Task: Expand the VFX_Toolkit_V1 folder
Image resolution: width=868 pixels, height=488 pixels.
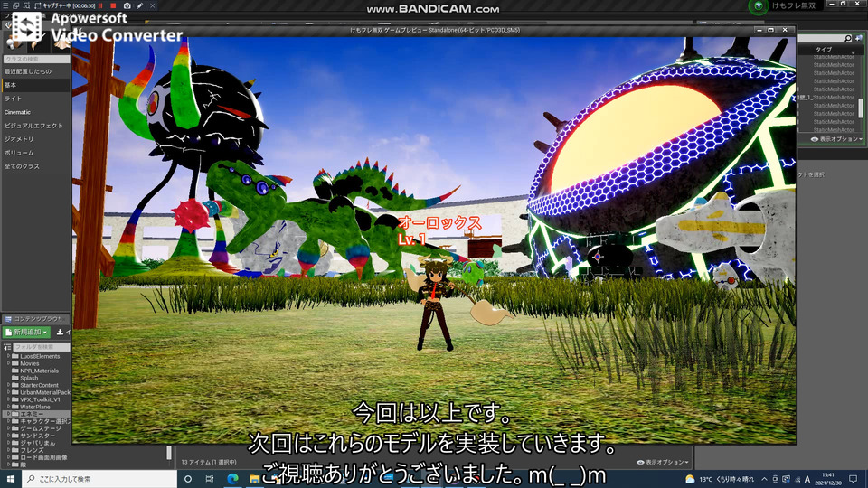Action: point(8,399)
